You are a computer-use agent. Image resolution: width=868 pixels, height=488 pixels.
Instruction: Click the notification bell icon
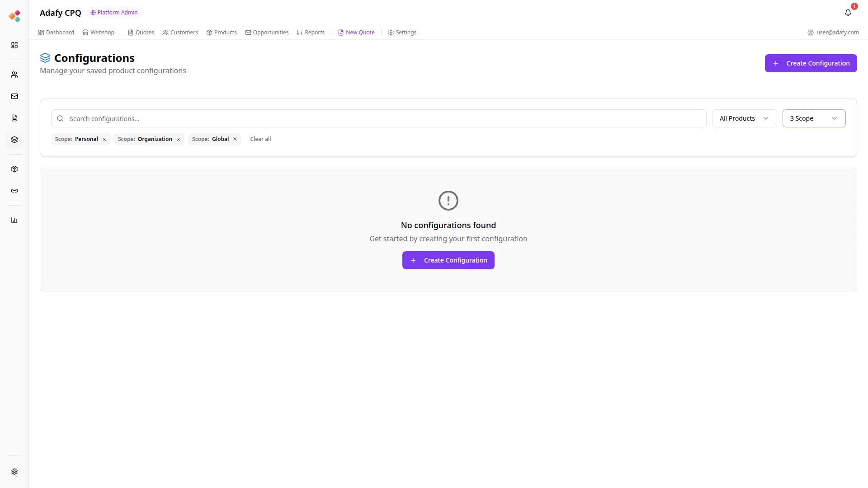(848, 13)
